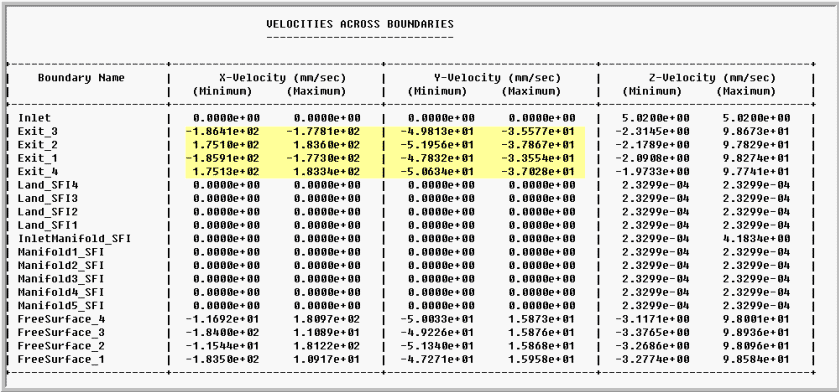Click the 'Land_SFI2' row label
Screen dimensions: 839x392
pos(48,212)
